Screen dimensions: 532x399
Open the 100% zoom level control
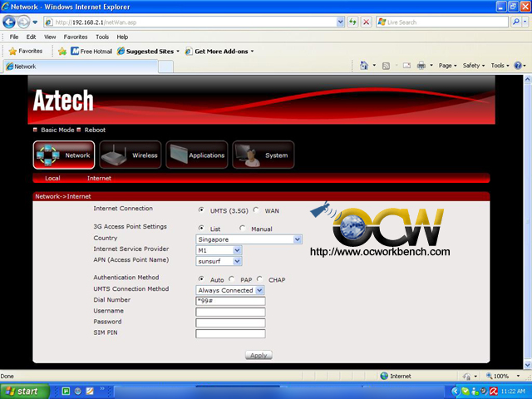[502, 376]
